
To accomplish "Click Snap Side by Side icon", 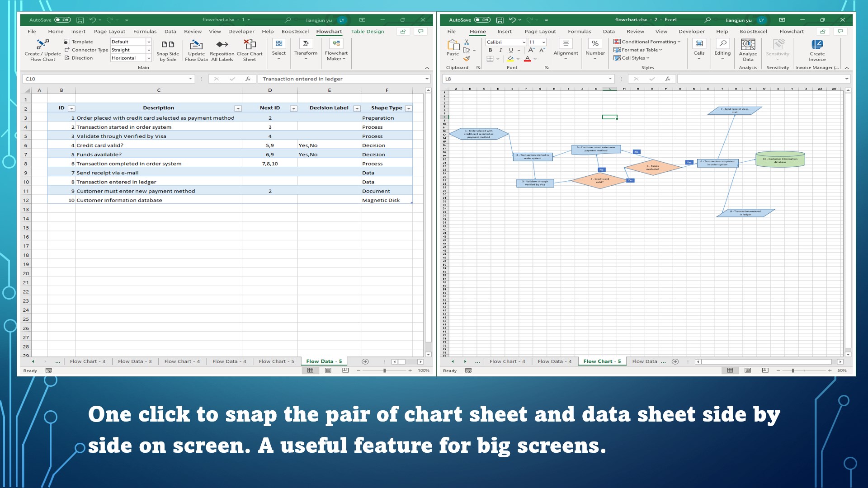I will (x=168, y=45).
